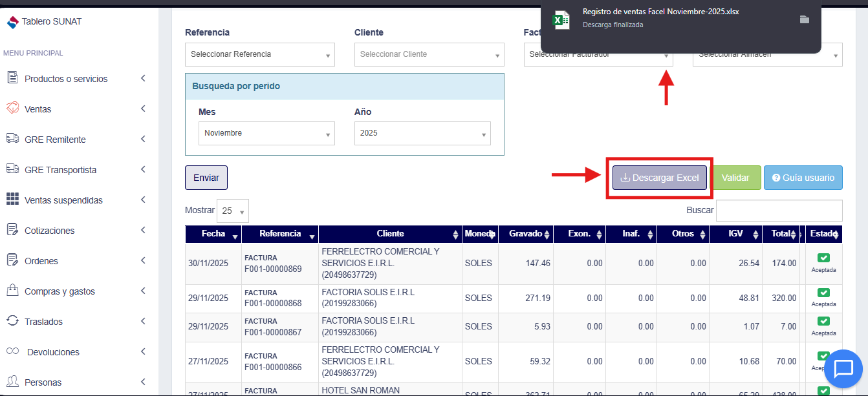Click green Aceptada check for F001-00000869

click(x=823, y=258)
